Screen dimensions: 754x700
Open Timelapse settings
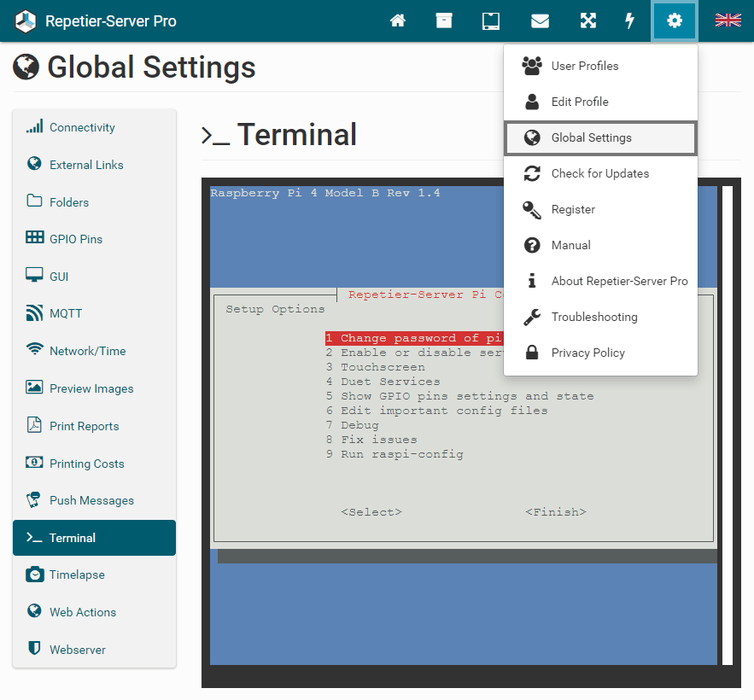coord(94,575)
